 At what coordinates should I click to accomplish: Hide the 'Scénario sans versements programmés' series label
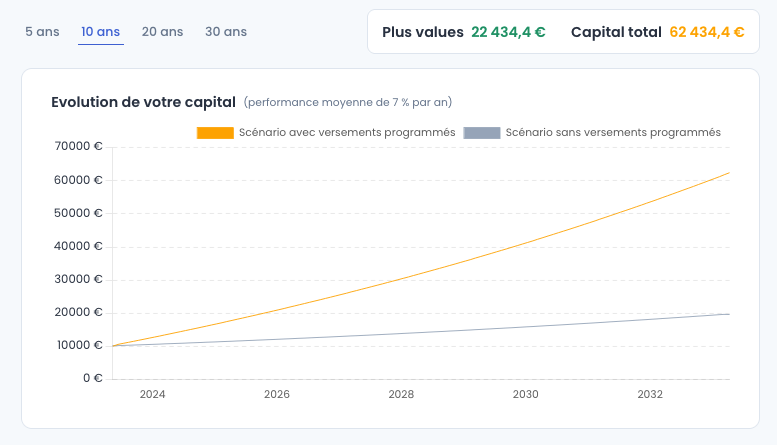[613, 133]
